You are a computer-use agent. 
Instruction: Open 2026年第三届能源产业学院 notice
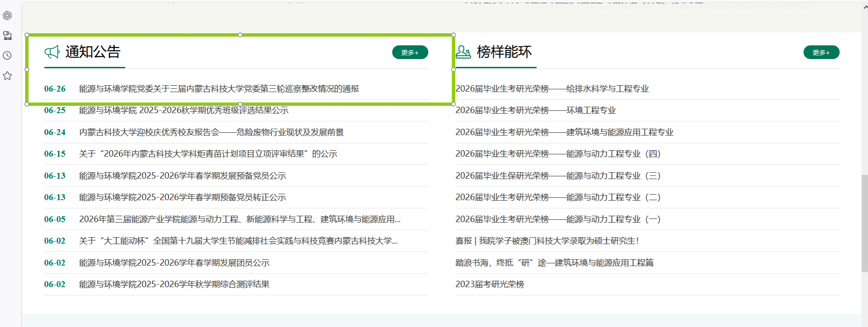(240, 219)
